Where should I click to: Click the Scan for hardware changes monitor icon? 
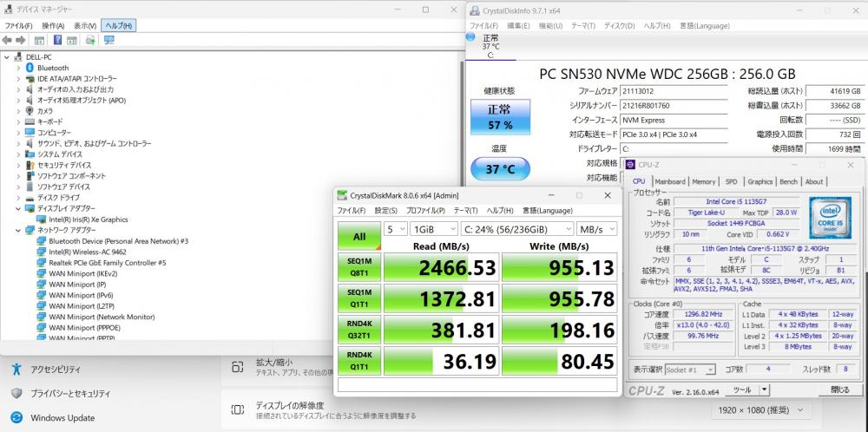pyautogui.click(x=108, y=40)
